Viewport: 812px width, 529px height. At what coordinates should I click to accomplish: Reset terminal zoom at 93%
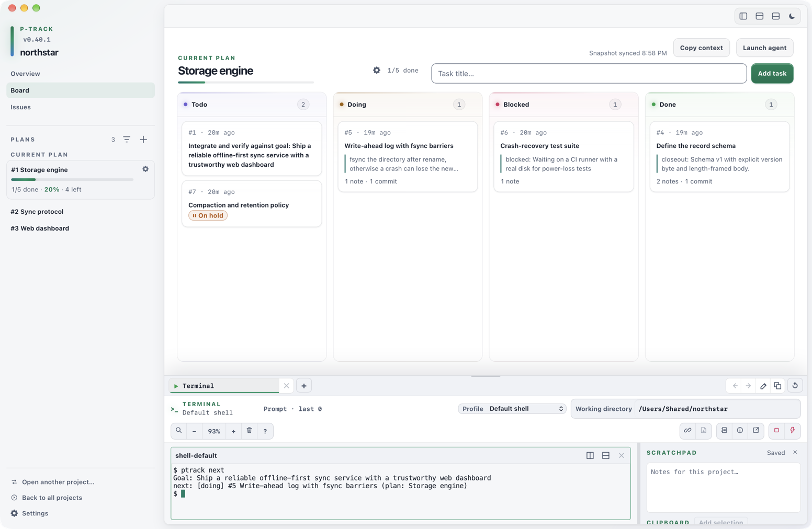click(x=214, y=431)
